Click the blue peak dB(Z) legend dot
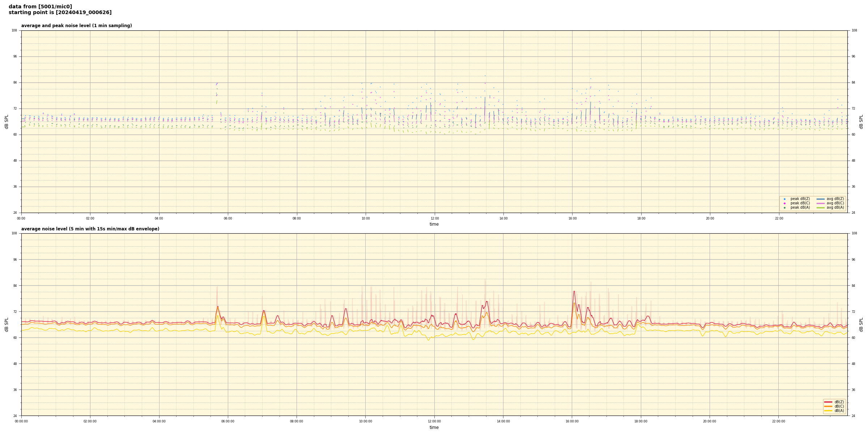The width and height of the screenshot is (868, 434). [784, 199]
